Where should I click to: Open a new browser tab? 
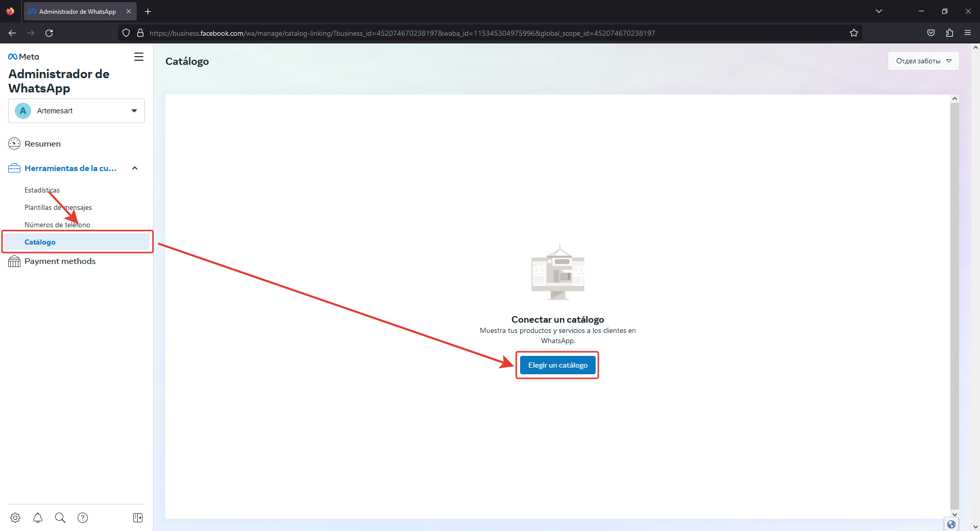[148, 11]
